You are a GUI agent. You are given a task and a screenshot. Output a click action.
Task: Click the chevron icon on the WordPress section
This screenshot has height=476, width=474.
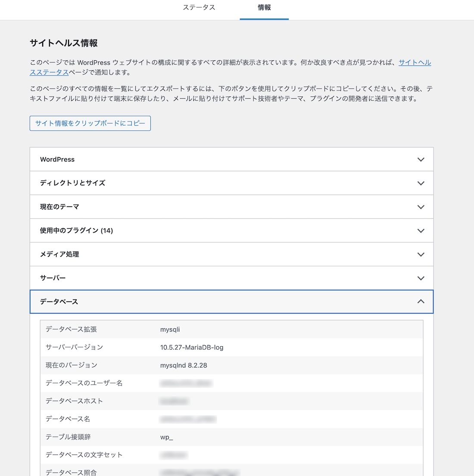pos(421,159)
